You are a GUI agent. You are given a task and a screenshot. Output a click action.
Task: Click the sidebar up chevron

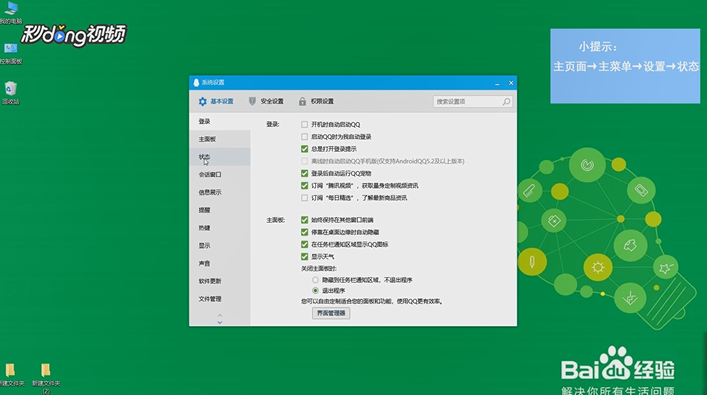[220, 315]
